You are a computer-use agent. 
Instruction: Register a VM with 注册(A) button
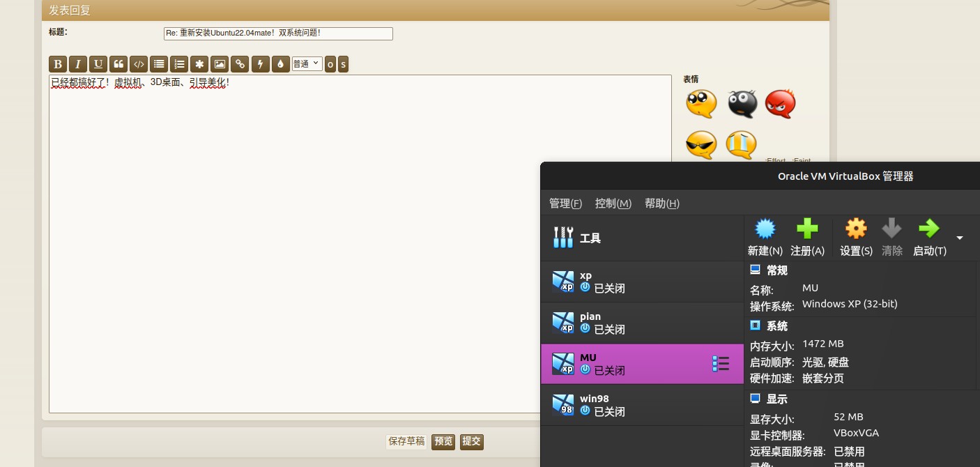click(x=807, y=237)
